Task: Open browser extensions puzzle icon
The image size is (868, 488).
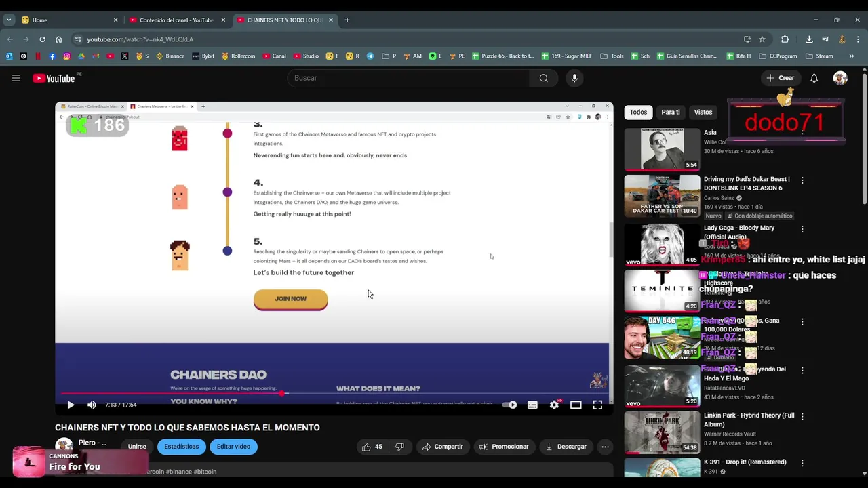Action: coord(785,39)
